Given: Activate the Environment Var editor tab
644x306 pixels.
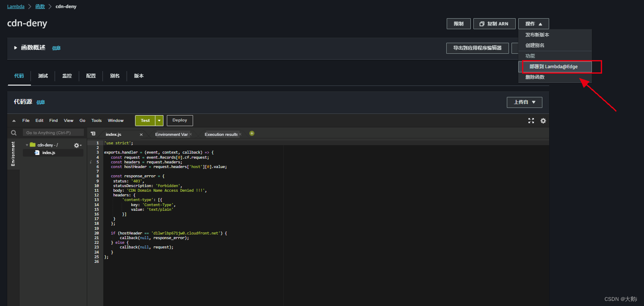Looking at the screenshot, I should 171,134.
